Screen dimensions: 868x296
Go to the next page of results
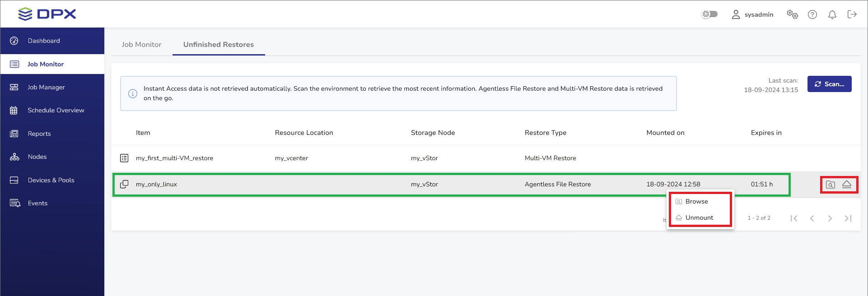(830, 218)
